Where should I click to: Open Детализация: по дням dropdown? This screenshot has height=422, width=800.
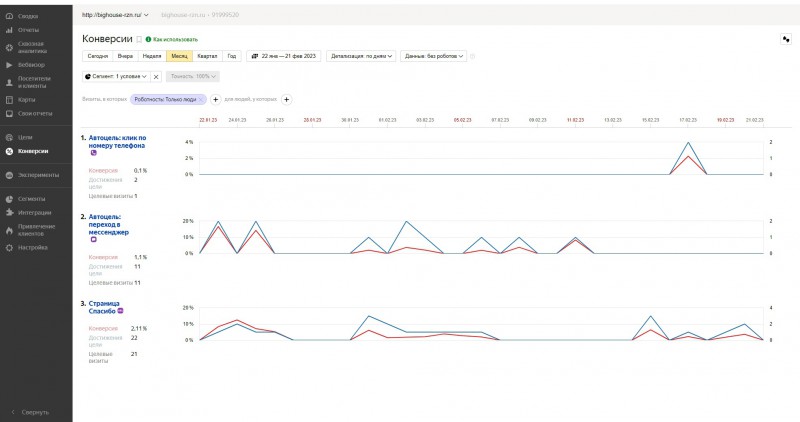361,56
